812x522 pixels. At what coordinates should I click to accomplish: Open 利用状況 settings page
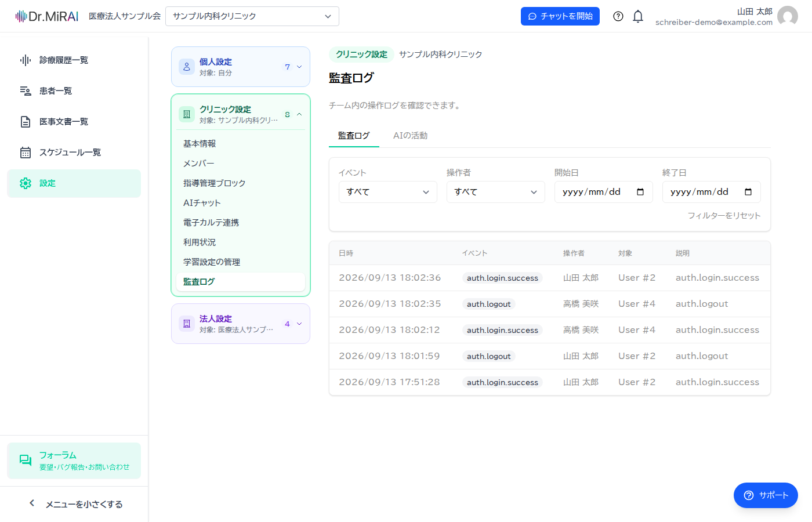(x=241, y=242)
